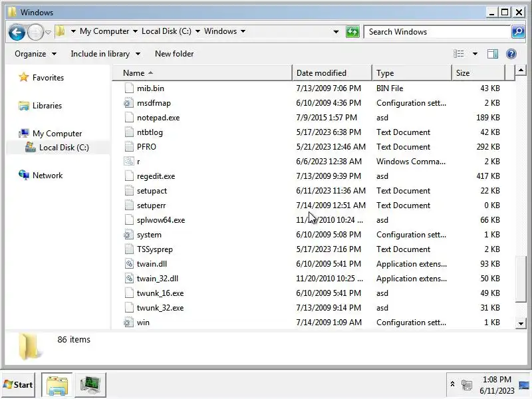
Task: Expand dropdown after Windows breadcrumb
Action: tap(243, 31)
